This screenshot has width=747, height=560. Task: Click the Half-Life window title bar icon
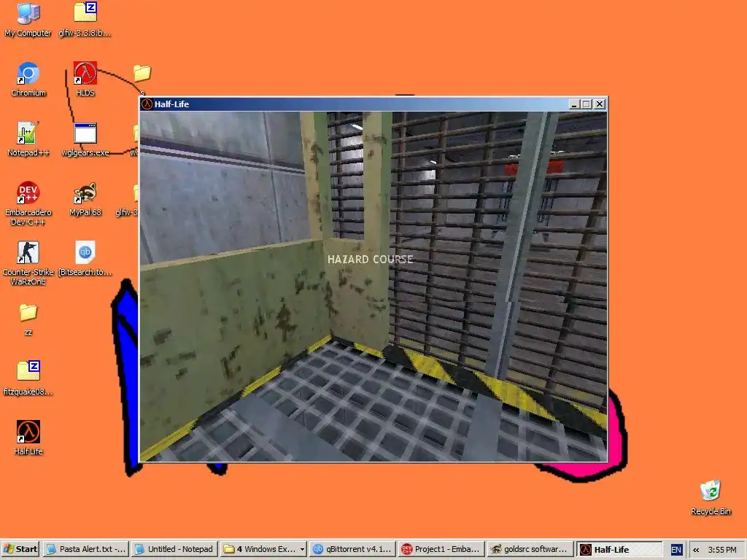(147, 104)
